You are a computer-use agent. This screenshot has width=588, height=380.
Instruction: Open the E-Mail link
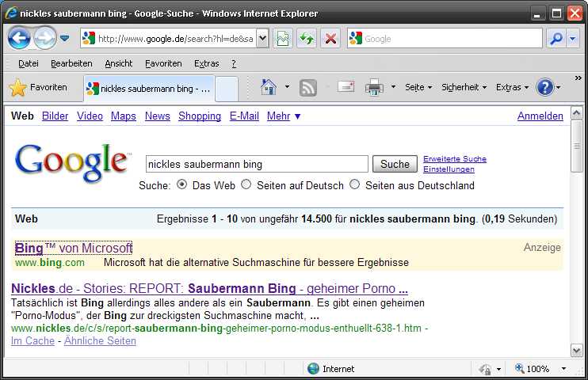[244, 116]
